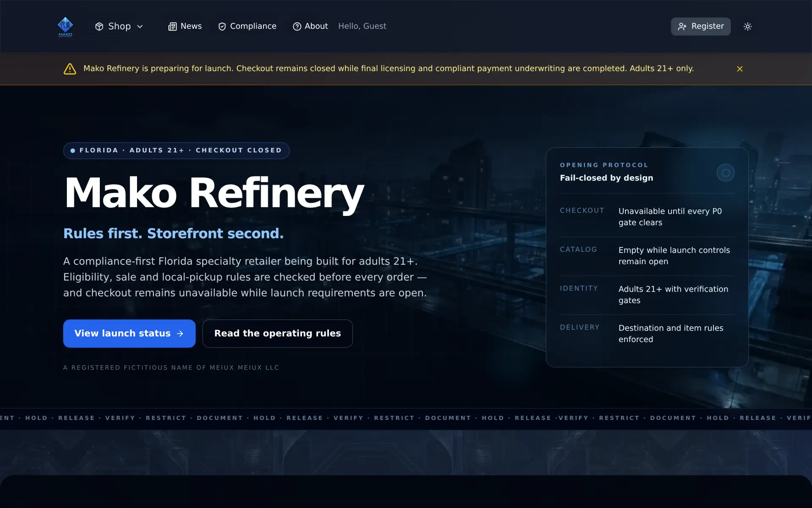This screenshot has height=508, width=812.
Task: Click the About question-mark icon
Action: coord(297,27)
